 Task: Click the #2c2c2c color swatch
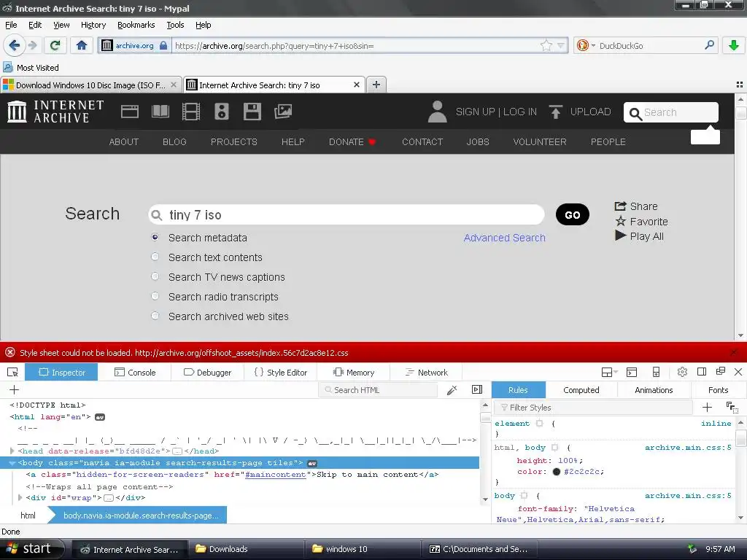556,472
